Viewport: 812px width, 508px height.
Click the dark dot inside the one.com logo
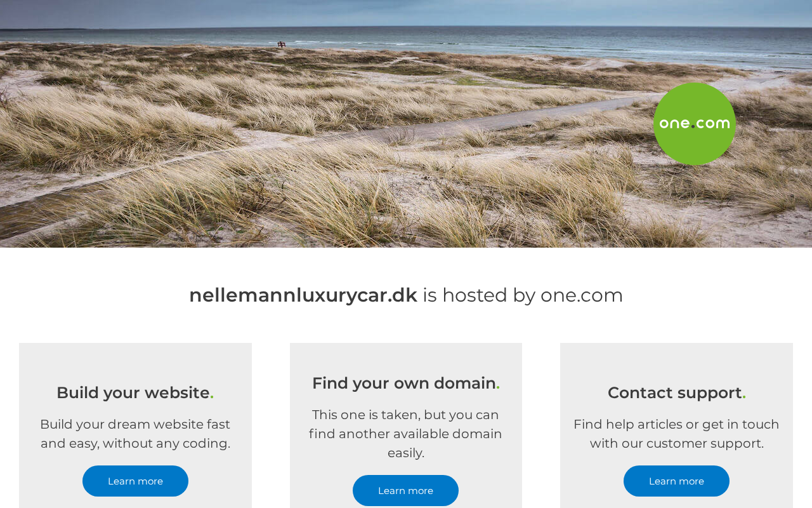(x=693, y=127)
